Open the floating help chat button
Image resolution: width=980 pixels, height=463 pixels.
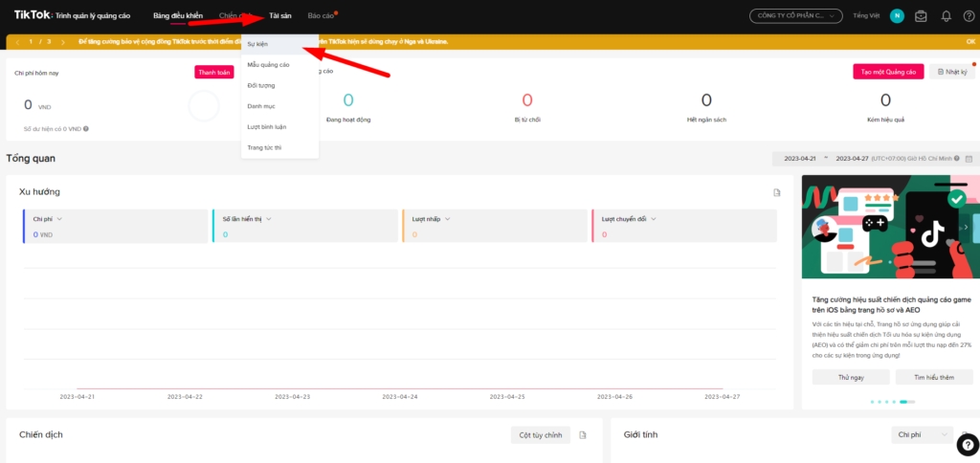pyautogui.click(x=968, y=444)
